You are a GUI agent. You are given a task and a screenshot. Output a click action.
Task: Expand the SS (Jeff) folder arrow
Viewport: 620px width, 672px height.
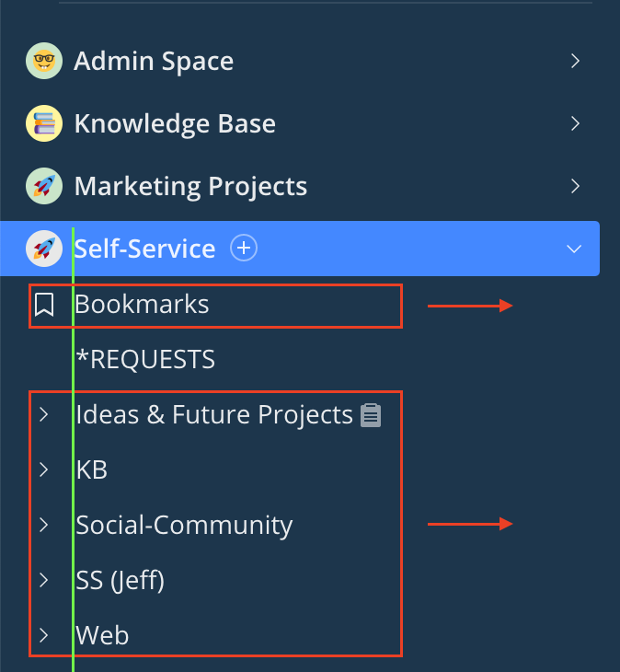pyautogui.click(x=44, y=580)
